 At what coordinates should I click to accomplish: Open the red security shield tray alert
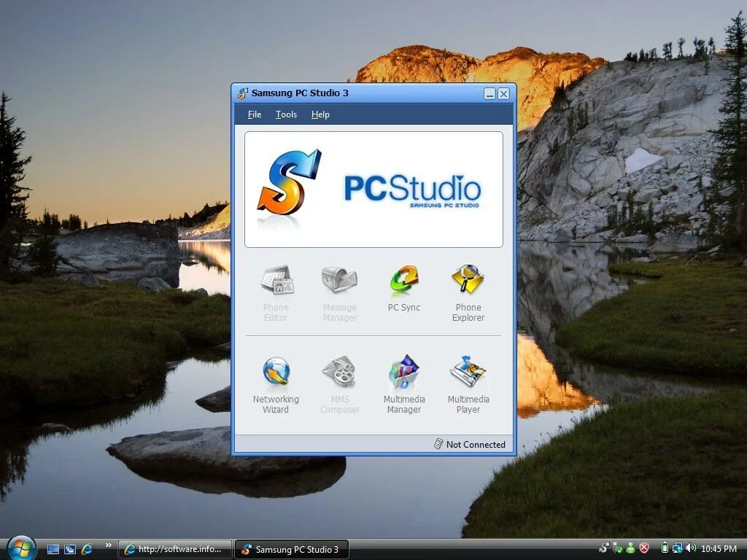pyautogui.click(x=644, y=548)
